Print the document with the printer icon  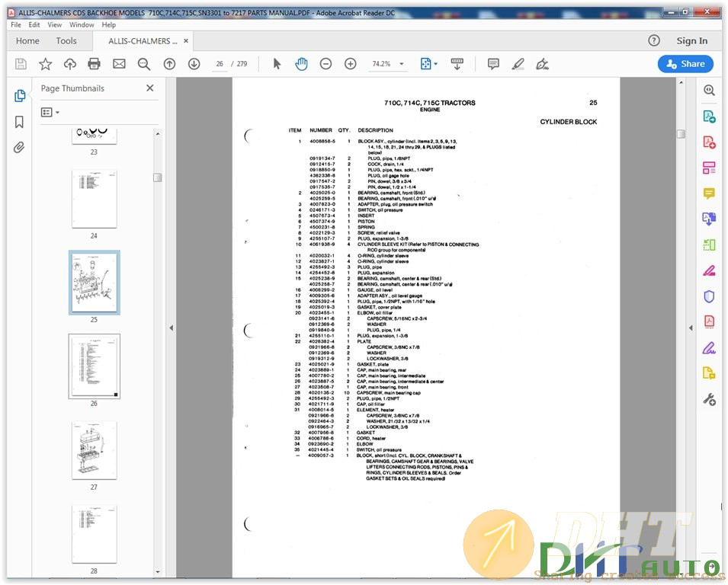point(95,64)
